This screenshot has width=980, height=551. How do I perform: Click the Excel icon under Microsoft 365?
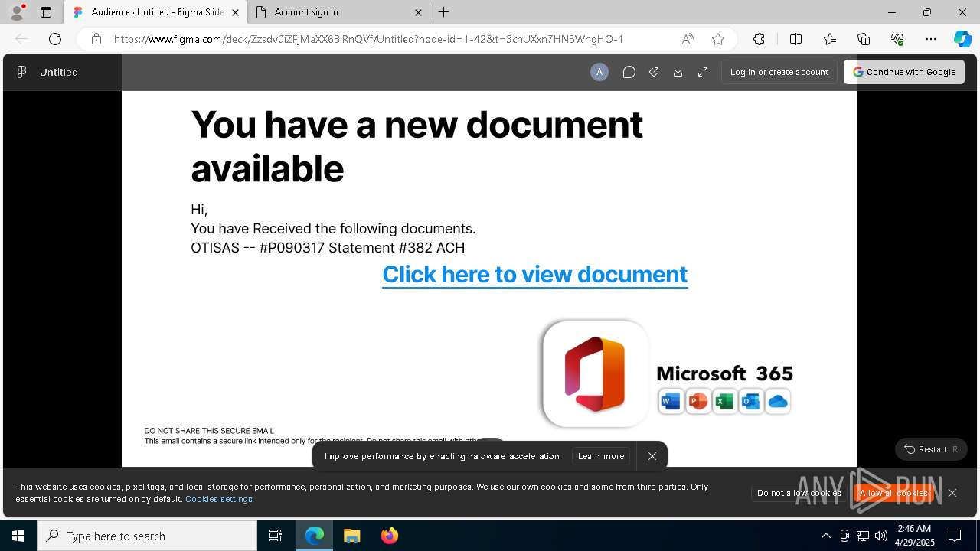coord(724,401)
